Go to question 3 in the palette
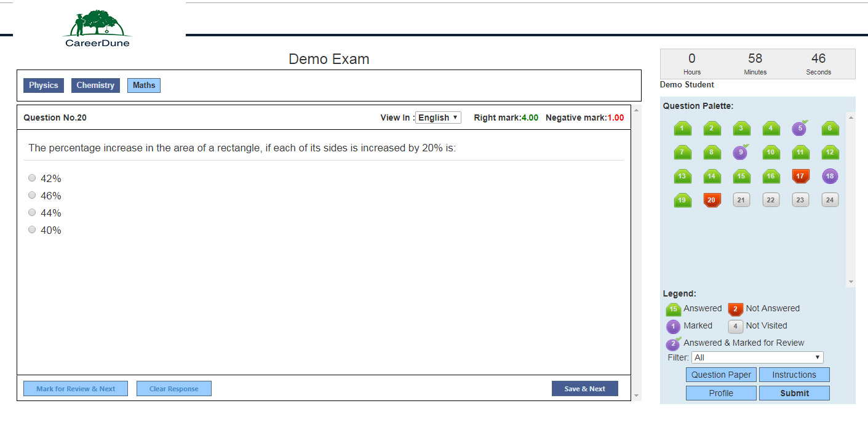The height and width of the screenshot is (430, 868). 741,129
